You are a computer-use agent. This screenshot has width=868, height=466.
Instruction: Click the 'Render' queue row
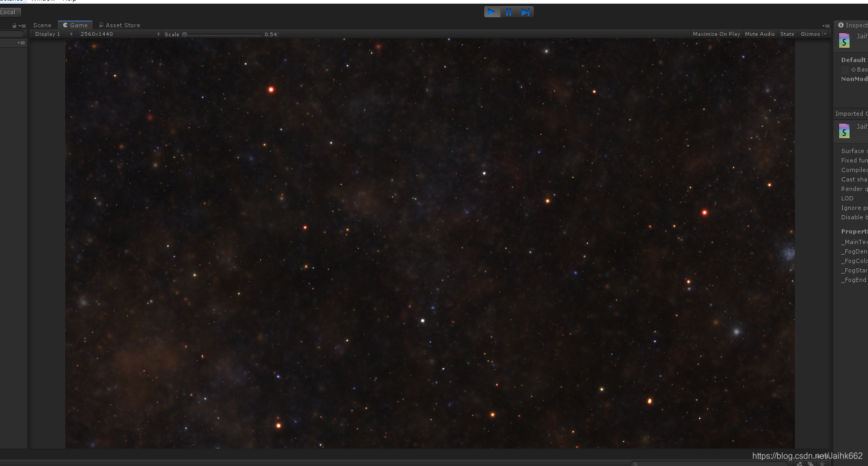(x=854, y=189)
